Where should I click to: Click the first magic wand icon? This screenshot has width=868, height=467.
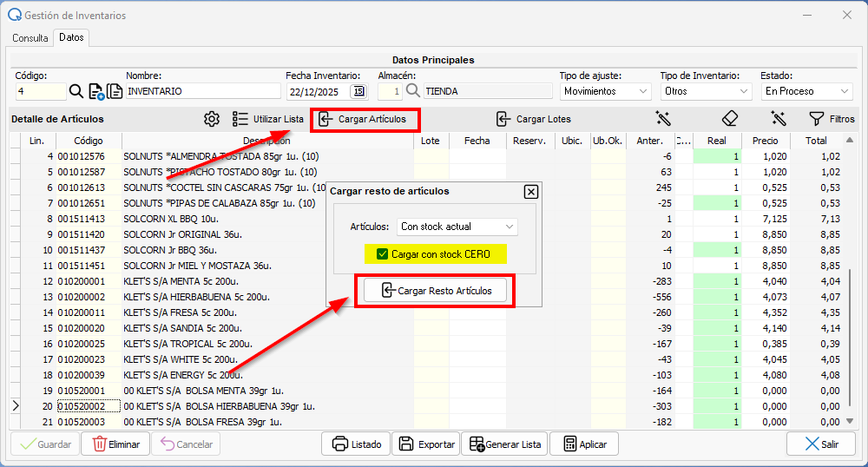(663, 118)
